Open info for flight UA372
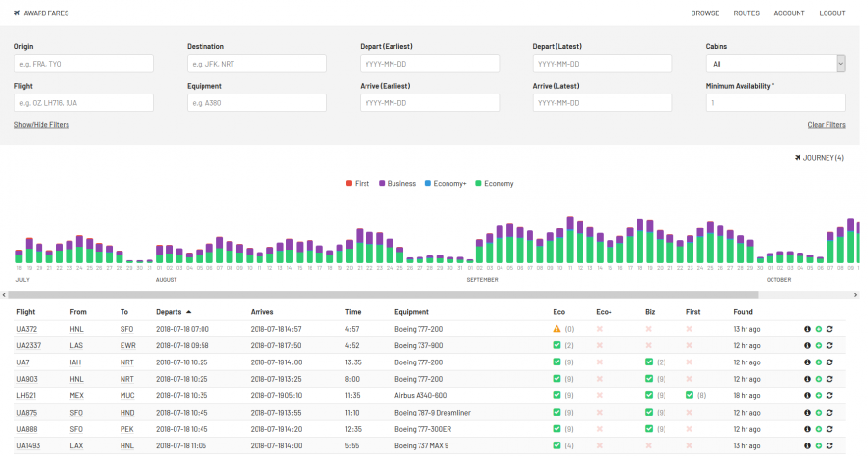 (x=807, y=329)
